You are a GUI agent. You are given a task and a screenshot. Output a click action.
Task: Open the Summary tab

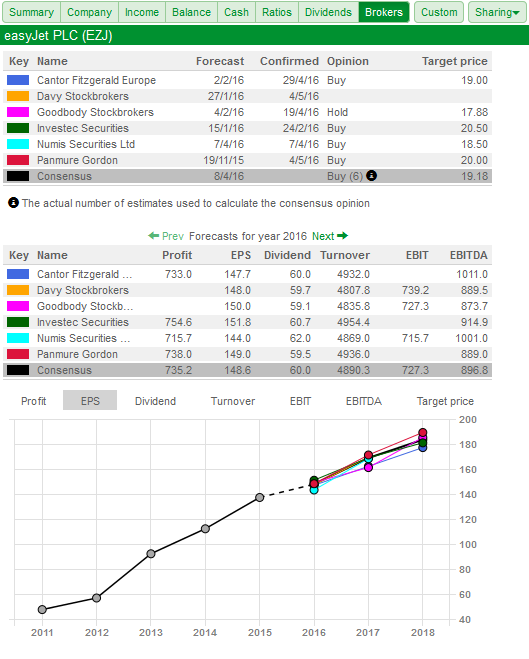tap(32, 12)
